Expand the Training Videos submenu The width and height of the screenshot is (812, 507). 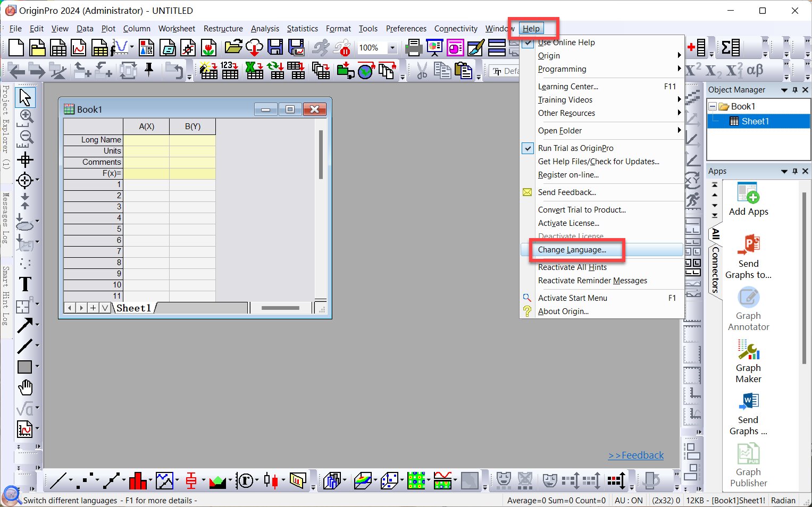565,100
